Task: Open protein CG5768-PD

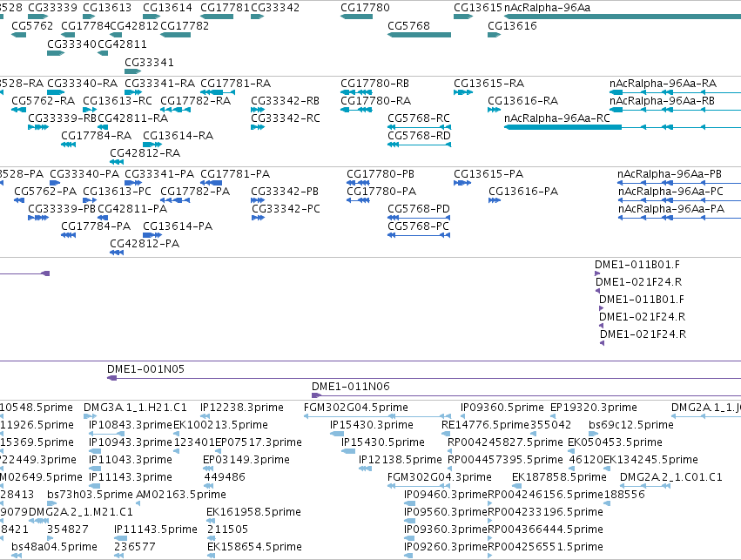Action: point(419,209)
